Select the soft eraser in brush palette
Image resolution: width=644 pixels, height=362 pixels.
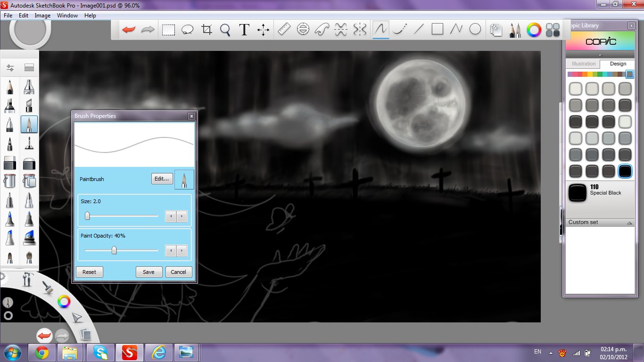coord(29,163)
